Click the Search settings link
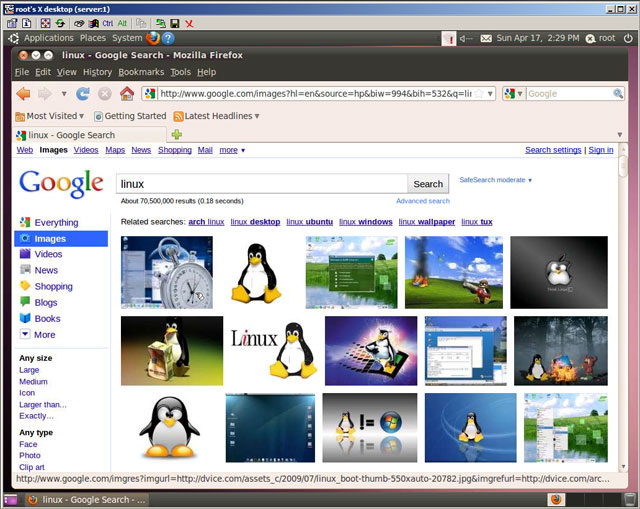This screenshot has width=640, height=509. click(x=553, y=150)
